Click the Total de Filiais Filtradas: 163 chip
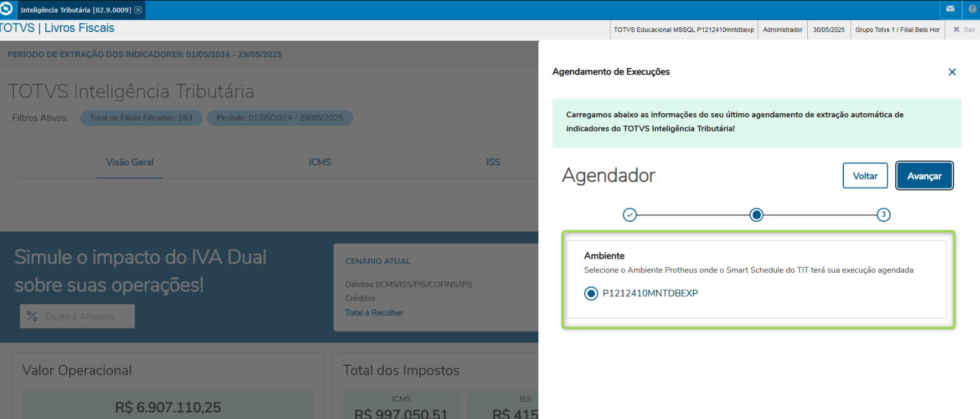This screenshot has height=419, width=980. (141, 118)
